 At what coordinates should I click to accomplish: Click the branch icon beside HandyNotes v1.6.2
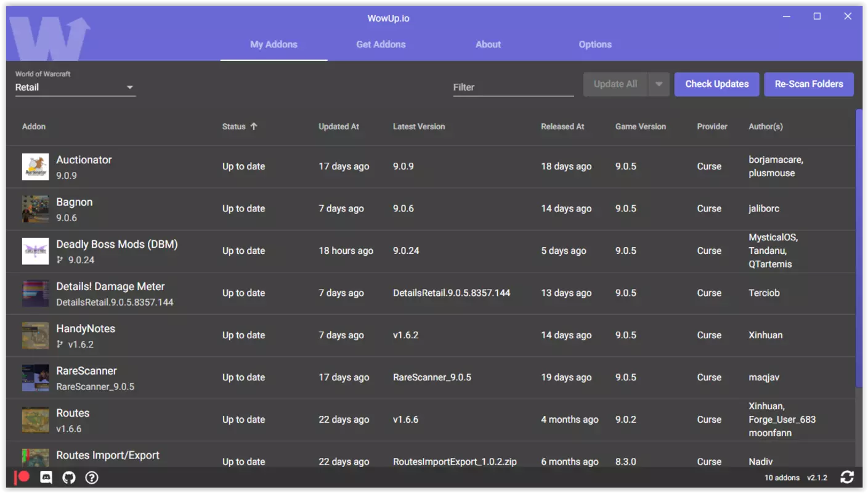point(60,344)
